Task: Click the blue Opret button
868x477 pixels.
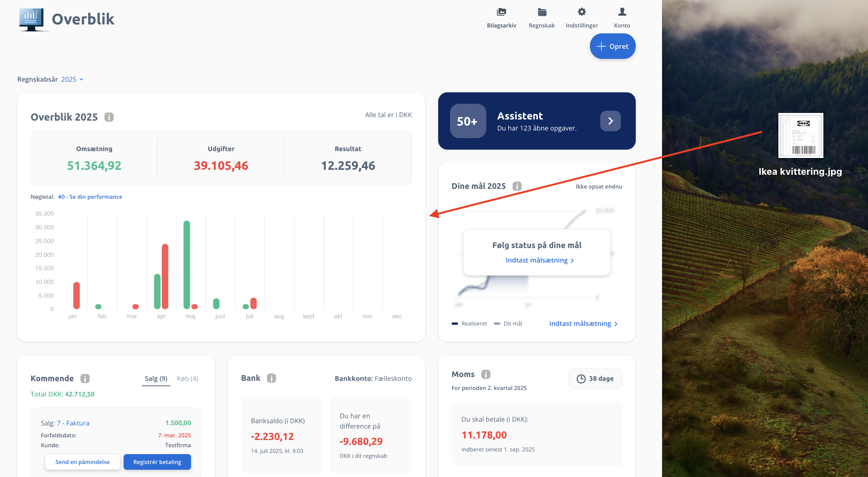Action: tap(612, 46)
